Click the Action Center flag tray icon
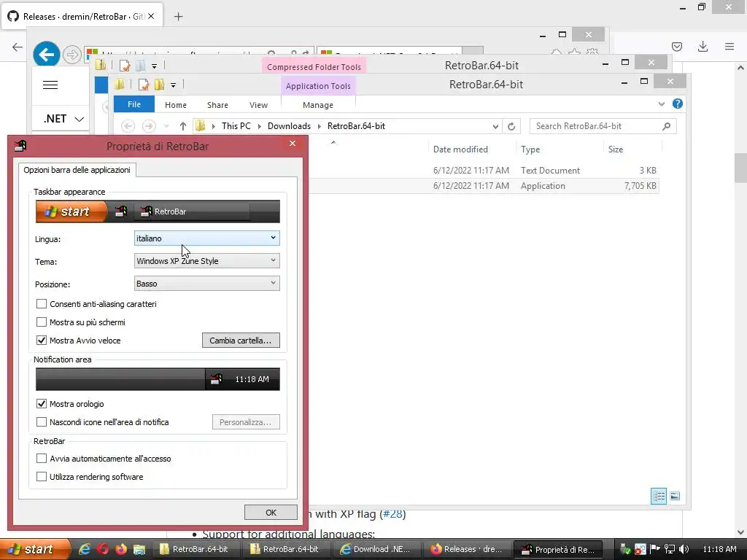The width and height of the screenshot is (747, 560). [x=654, y=549]
